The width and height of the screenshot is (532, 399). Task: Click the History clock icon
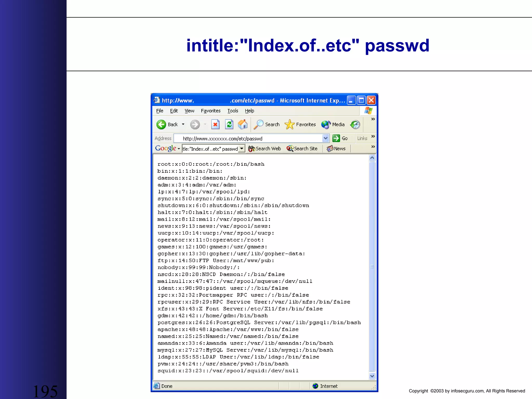click(x=355, y=124)
